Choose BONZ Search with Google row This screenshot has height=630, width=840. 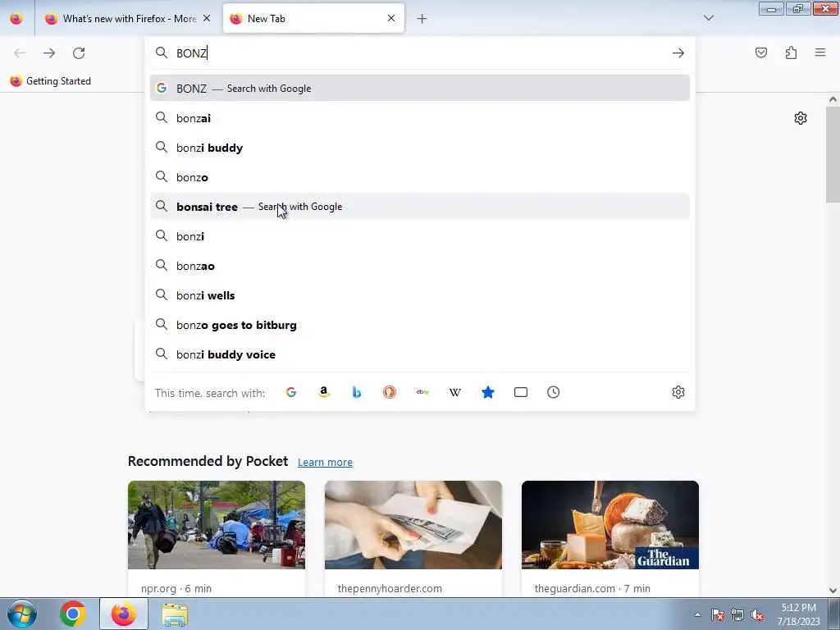tap(420, 88)
